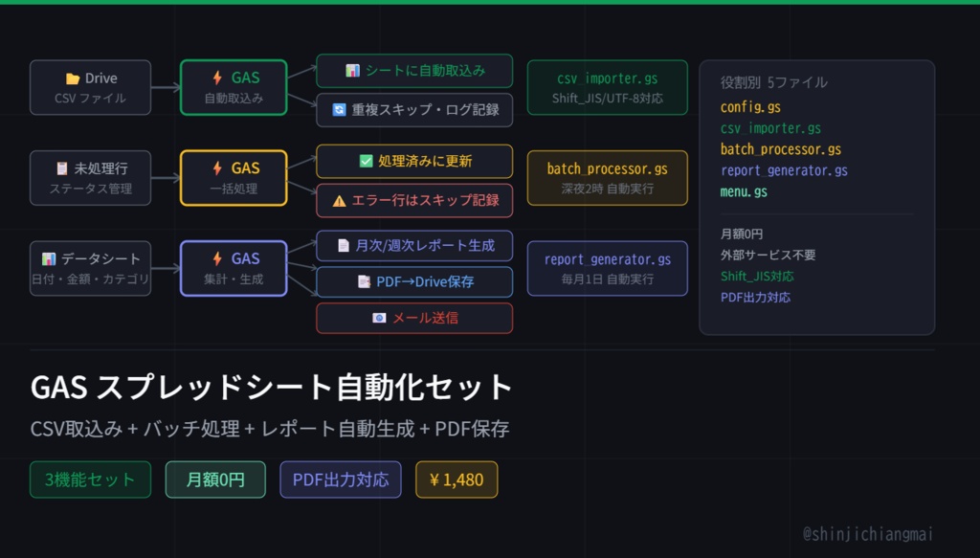The width and height of the screenshot is (980, 558).
Task: Click the chart icon beside データシート
Action: point(48,258)
